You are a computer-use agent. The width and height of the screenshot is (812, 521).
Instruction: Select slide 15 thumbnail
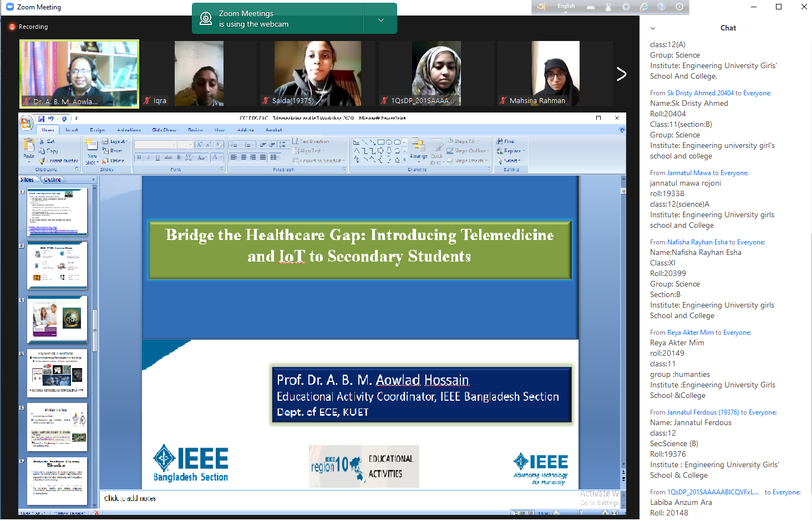(57, 372)
